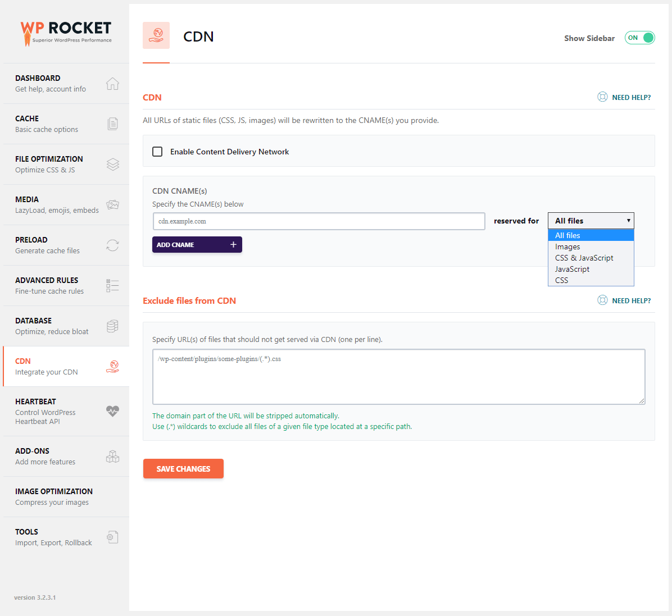Click the Media images icon
Image resolution: width=672 pixels, height=616 pixels.
point(112,204)
